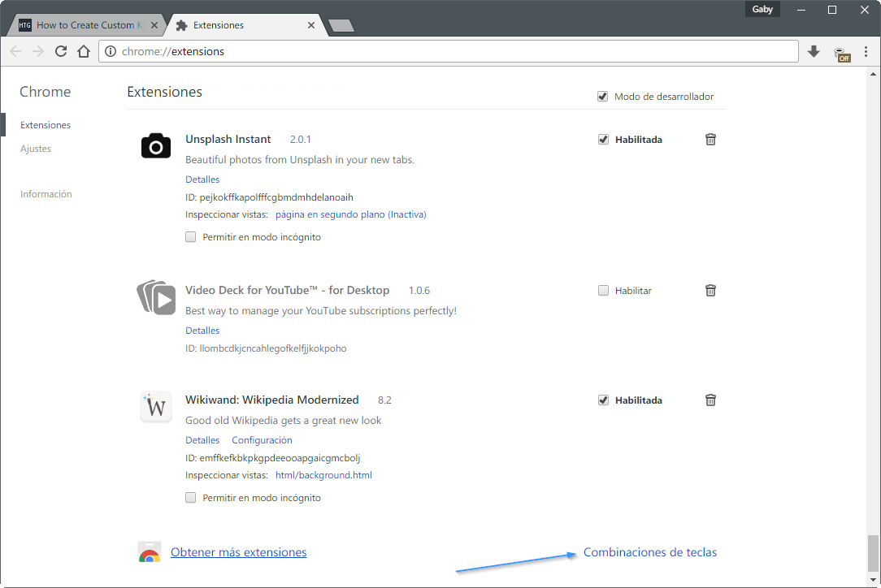The width and height of the screenshot is (881, 588).
Task: Click the chrome://extensions address bar
Action: [449, 51]
